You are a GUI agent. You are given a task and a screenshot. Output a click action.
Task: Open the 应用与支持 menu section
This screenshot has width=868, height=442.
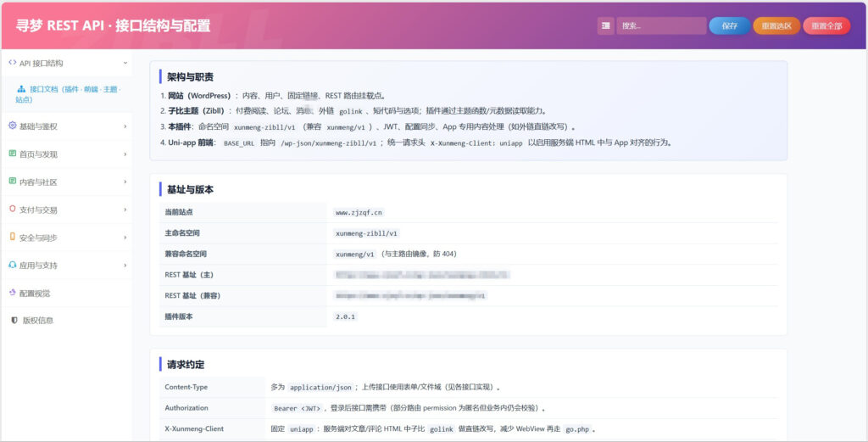tap(66, 266)
